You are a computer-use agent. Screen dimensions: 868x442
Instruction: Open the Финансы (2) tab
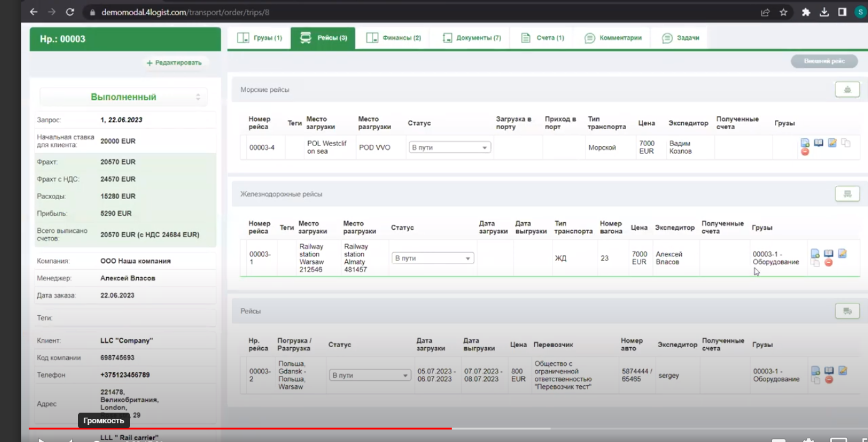(x=394, y=37)
